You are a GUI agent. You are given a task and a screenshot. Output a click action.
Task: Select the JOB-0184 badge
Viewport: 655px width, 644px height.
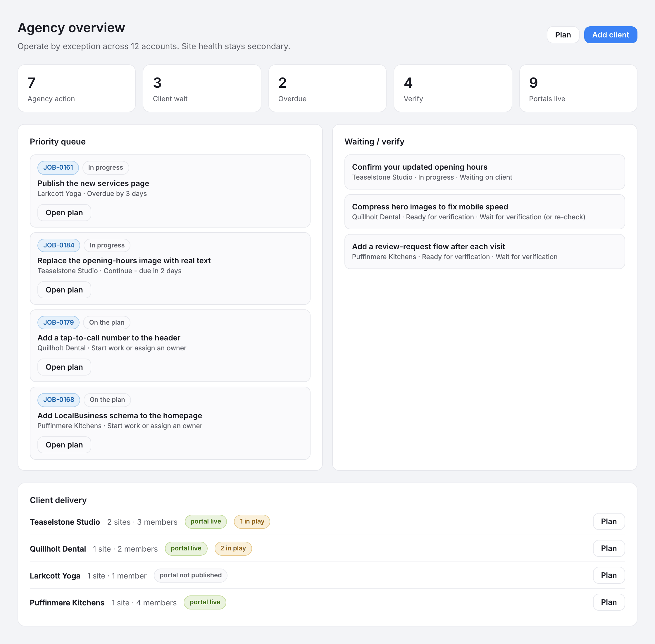tap(59, 245)
